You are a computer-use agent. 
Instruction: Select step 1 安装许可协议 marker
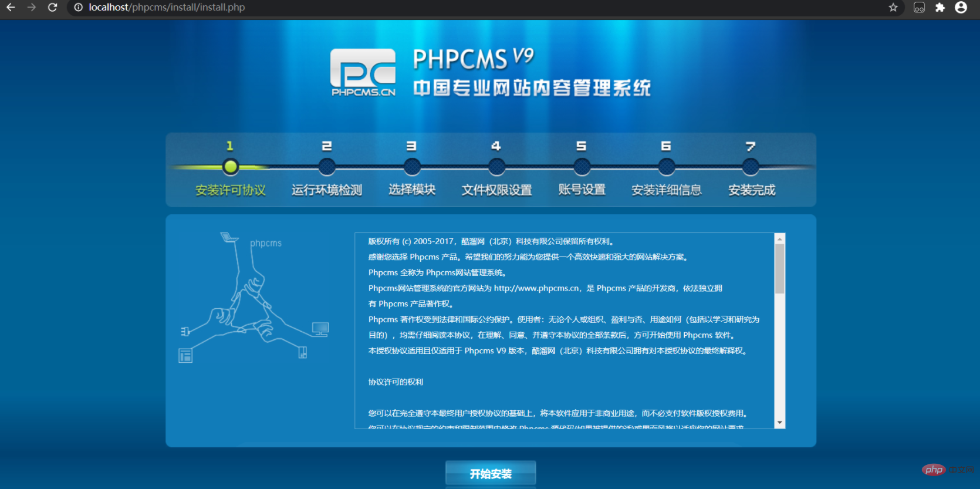(231, 167)
